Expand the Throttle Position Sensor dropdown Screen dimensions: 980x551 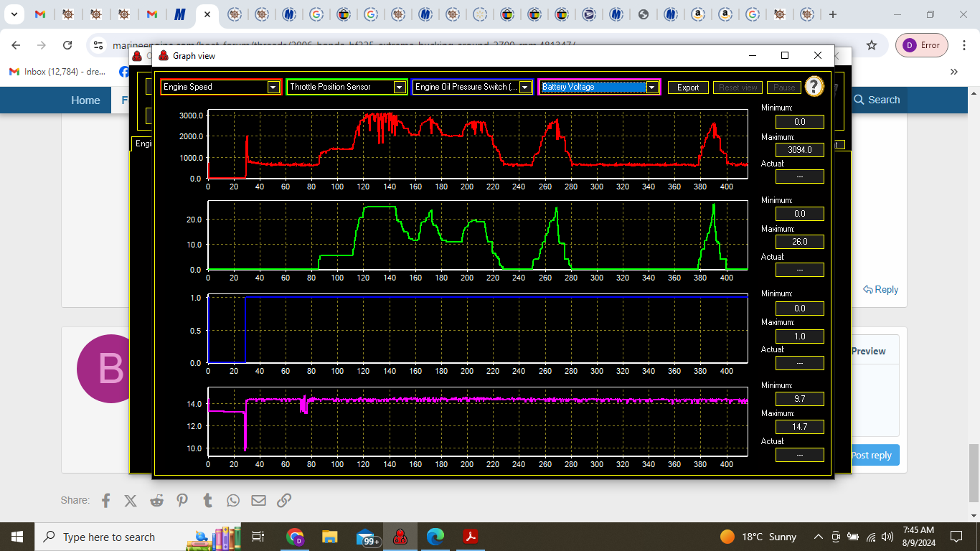[400, 87]
